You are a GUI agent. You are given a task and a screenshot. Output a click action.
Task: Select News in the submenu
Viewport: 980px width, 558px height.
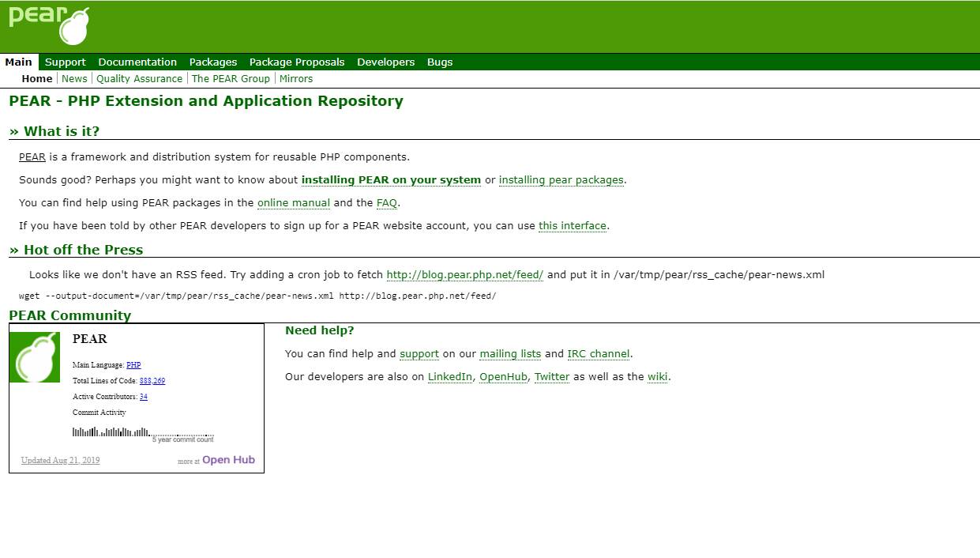[74, 78]
